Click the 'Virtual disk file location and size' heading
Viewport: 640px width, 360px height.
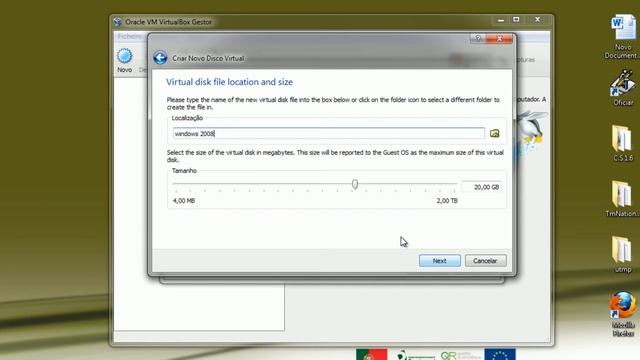pyautogui.click(x=229, y=82)
